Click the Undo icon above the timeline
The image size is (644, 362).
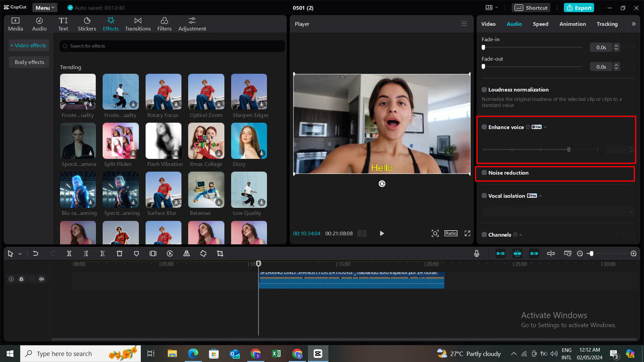click(35, 253)
